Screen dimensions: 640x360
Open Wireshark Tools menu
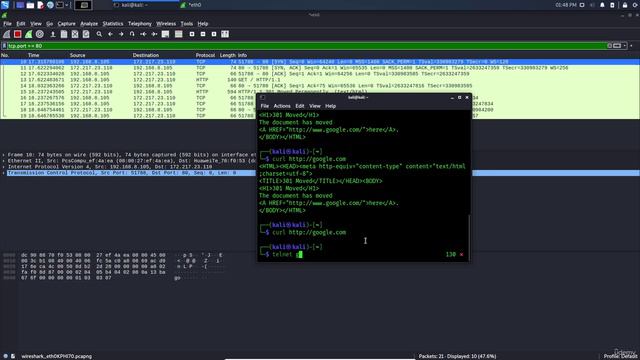[187, 24]
